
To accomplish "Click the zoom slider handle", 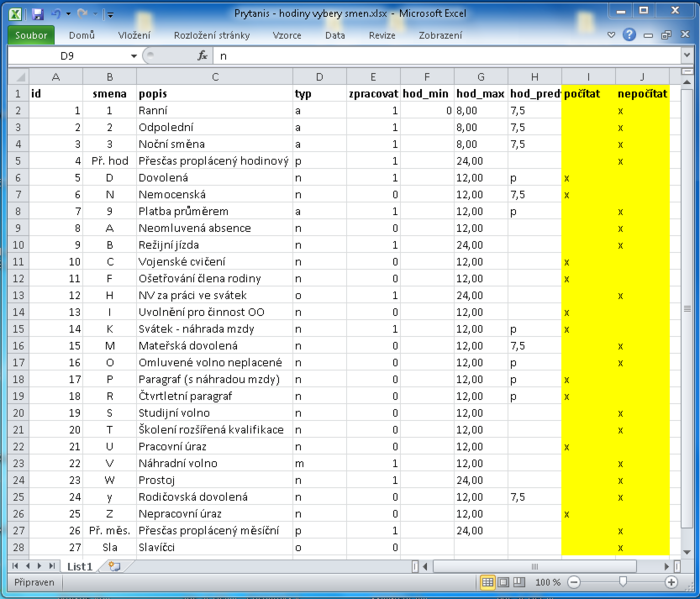I will [x=623, y=581].
